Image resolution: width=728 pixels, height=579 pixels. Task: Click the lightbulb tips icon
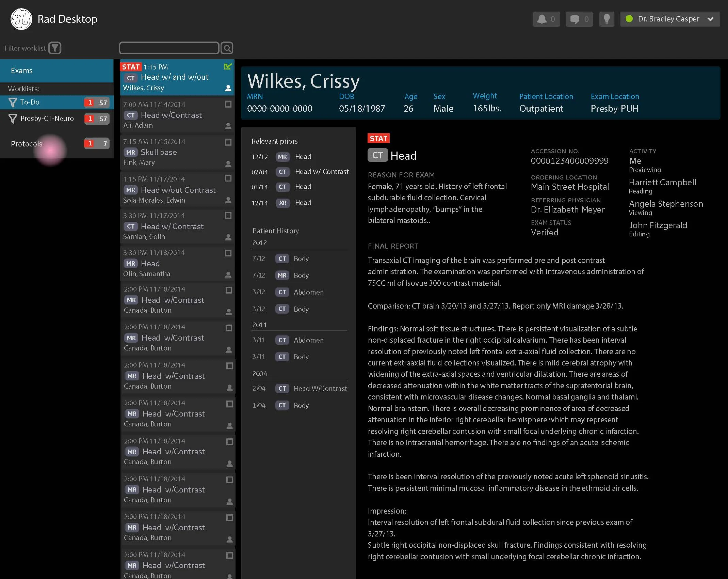click(x=606, y=19)
